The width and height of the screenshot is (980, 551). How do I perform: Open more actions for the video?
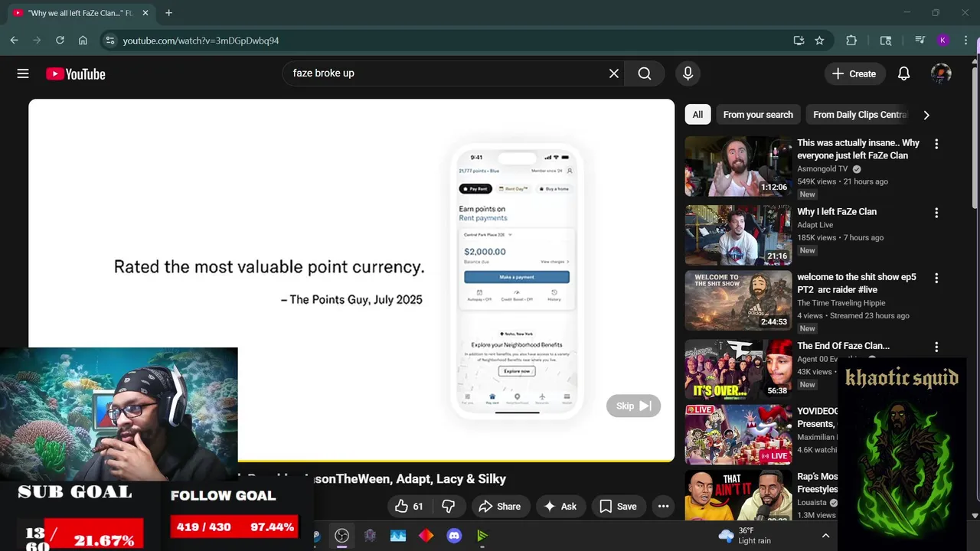tap(663, 506)
